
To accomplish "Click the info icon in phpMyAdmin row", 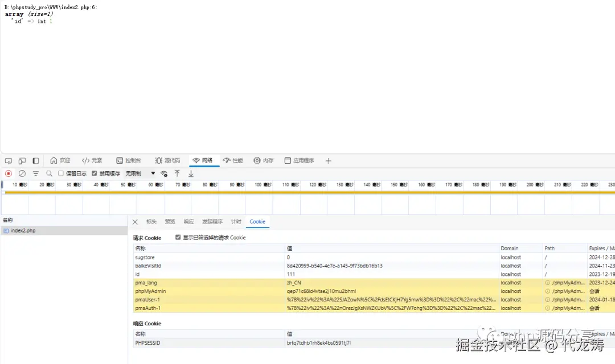I will [x=548, y=291].
